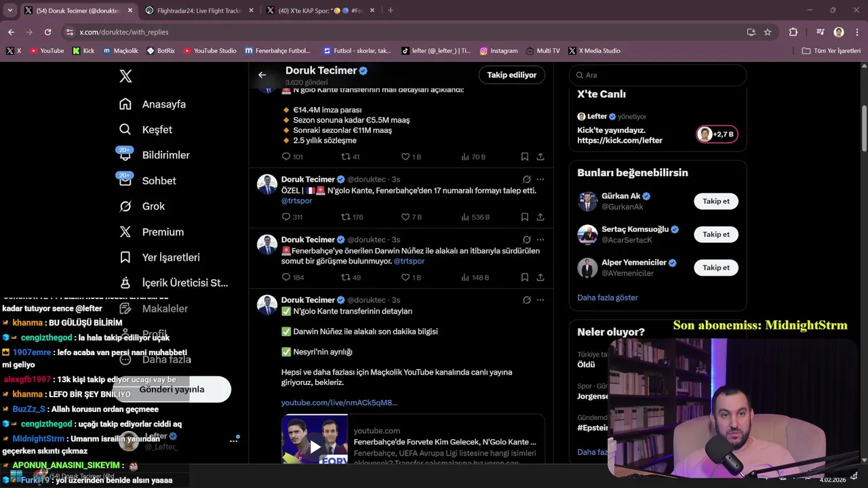Open Chrome three-dot menu
The width and height of the screenshot is (868, 488).
tap(856, 32)
